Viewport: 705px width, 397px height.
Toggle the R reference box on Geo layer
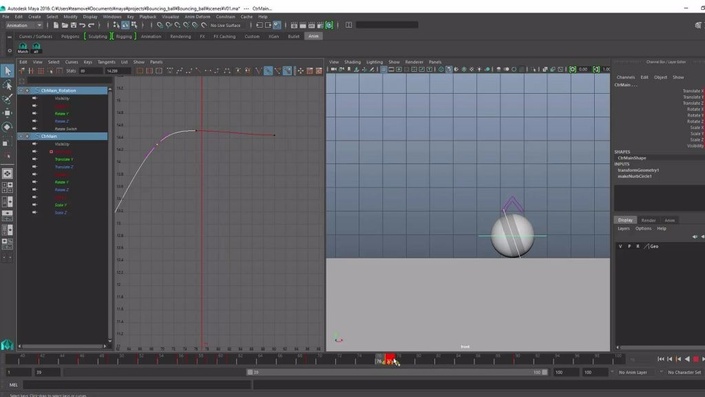638,246
